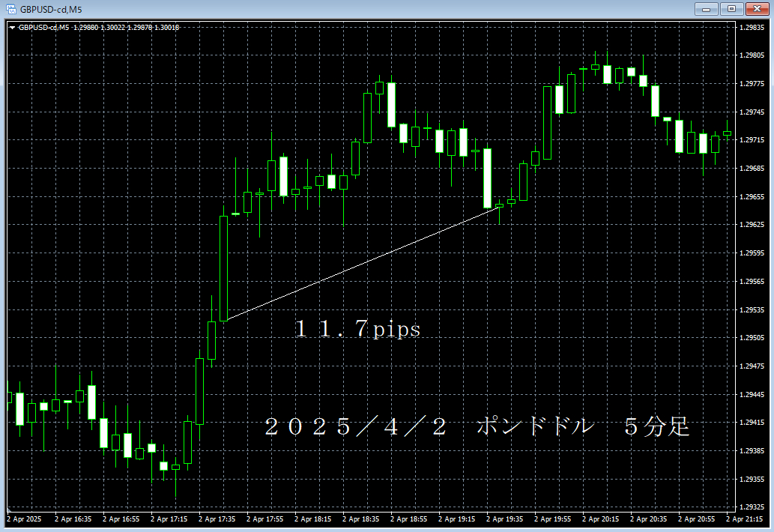Click time label '2 Apr 18:15' on time axis
This screenshot has width=774, height=532.
(x=312, y=519)
